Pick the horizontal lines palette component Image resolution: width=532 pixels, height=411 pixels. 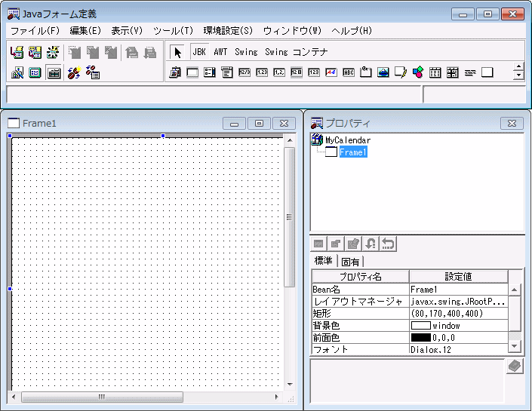[x=470, y=72]
